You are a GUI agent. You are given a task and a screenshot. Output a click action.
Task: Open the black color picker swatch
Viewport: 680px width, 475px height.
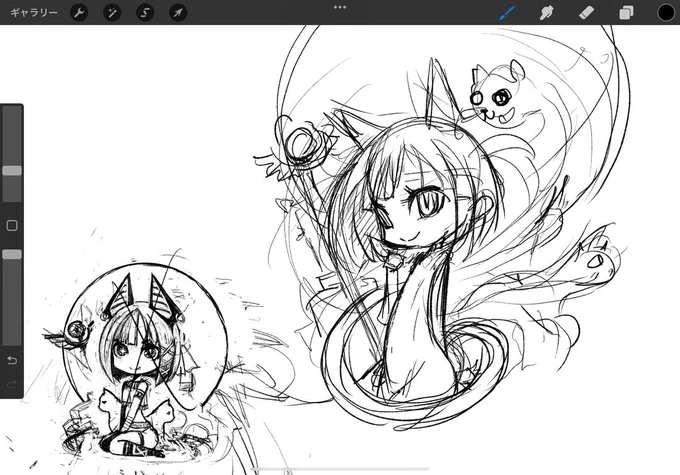click(666, 13)
